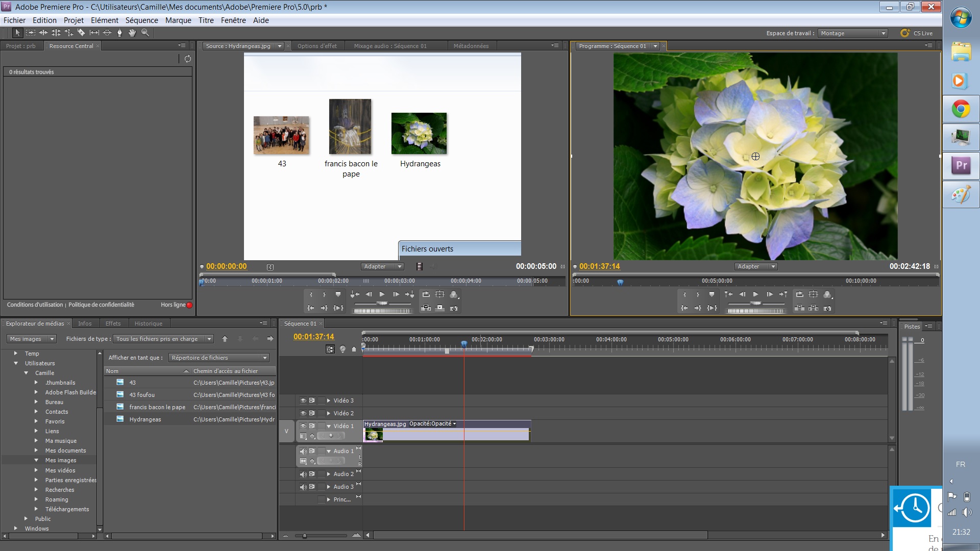Image resolution: width=980 pixels, height=551 pixels.
Task: Refresh the Resource Central panel
Action: (187, 59)
